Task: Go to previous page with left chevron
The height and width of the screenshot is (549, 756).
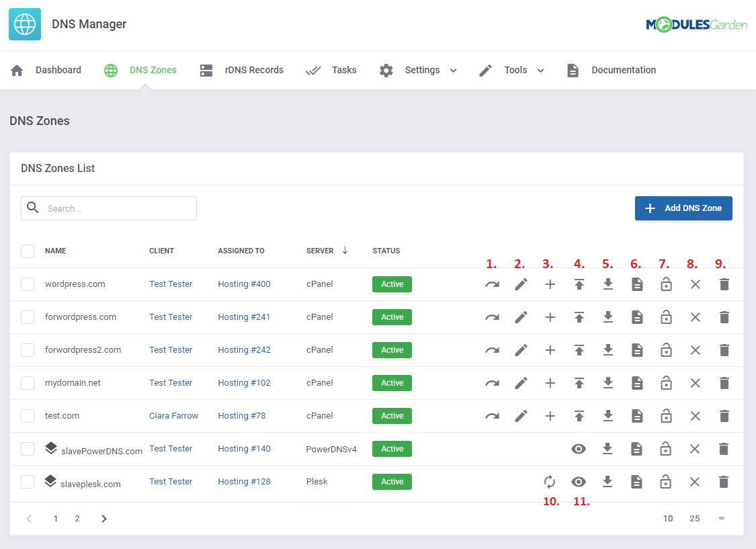Action: [x=30, y=519]
